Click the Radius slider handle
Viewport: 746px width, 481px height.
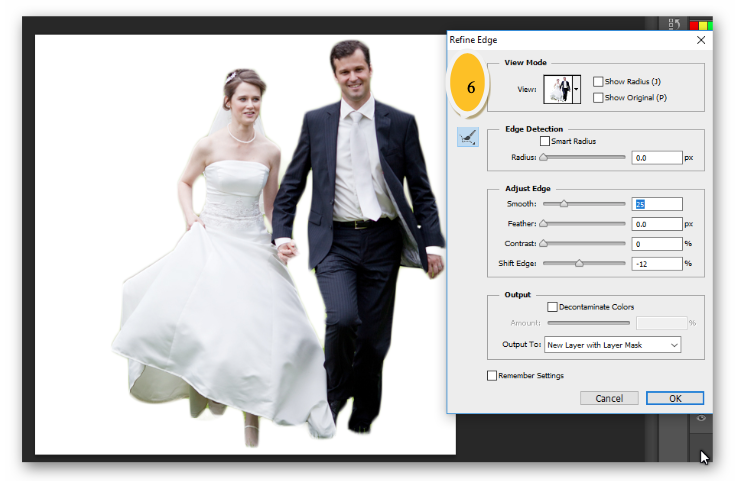coord(544,158)
